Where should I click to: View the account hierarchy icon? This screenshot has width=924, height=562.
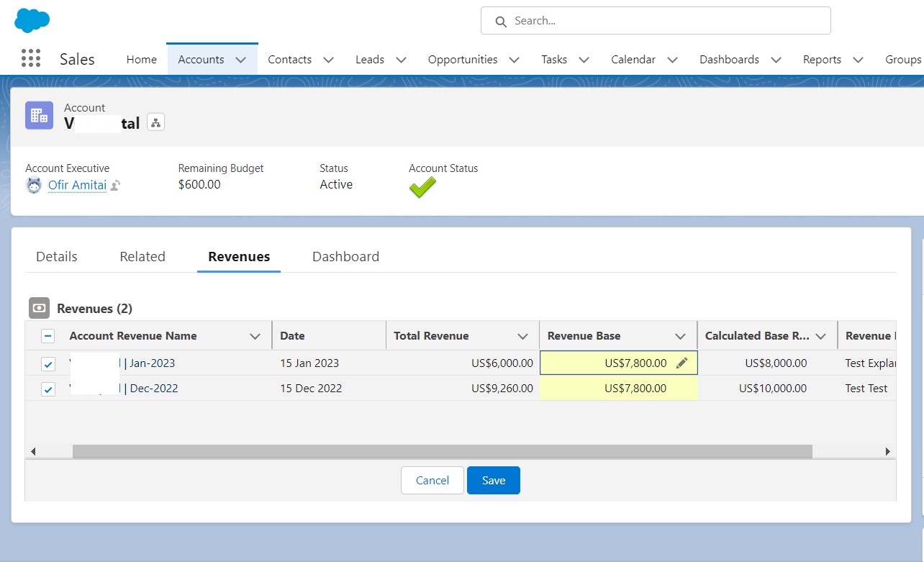click(155, 122)
